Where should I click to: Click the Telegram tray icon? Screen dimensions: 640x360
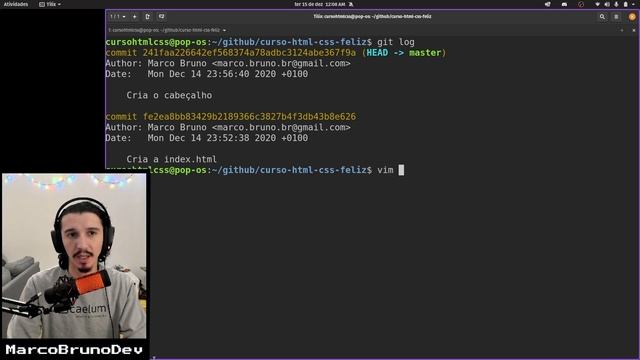[547, 4]
